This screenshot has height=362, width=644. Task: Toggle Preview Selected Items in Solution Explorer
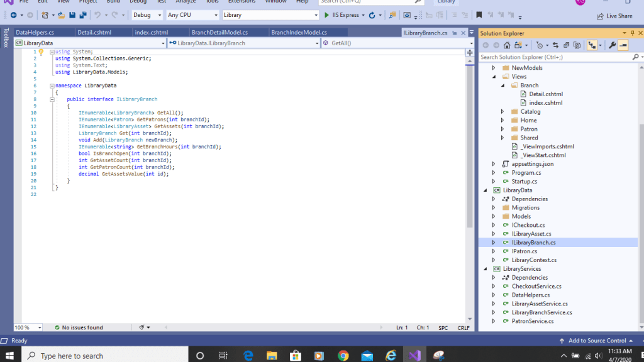click(623, 45)
